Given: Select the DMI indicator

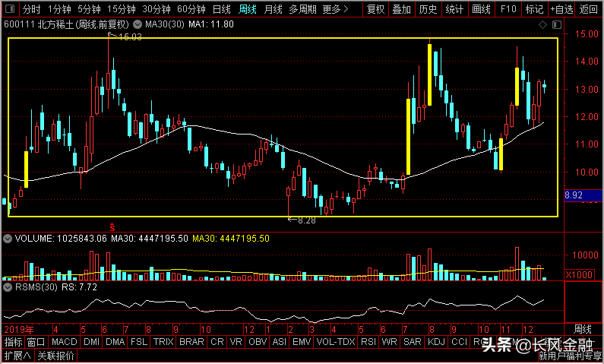Looking at the screenshot, I should [92, 342].
